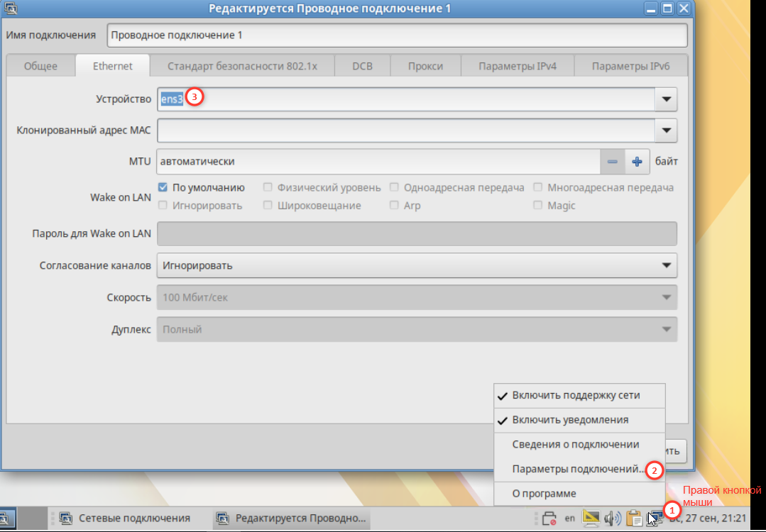Toggle the По умолчанию Wake on LAN checkbox
Screen dimensions: 766x532
click(x=163, y=187)
